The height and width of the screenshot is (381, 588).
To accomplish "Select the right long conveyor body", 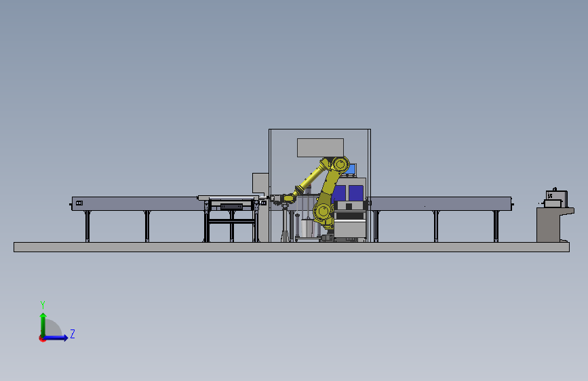I will (x=440, y=203).
